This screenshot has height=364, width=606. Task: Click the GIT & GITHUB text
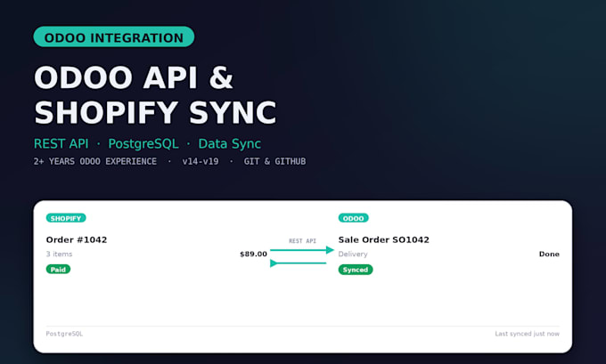coord(274,161)
